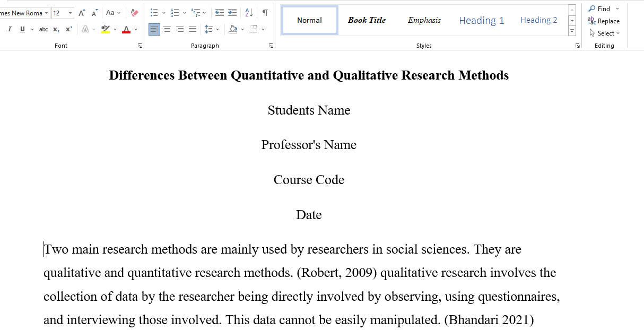The width and height of the screenshot is (644, 330).
Task: Expand the Styles gallery More button
Action: coord(572,31)
